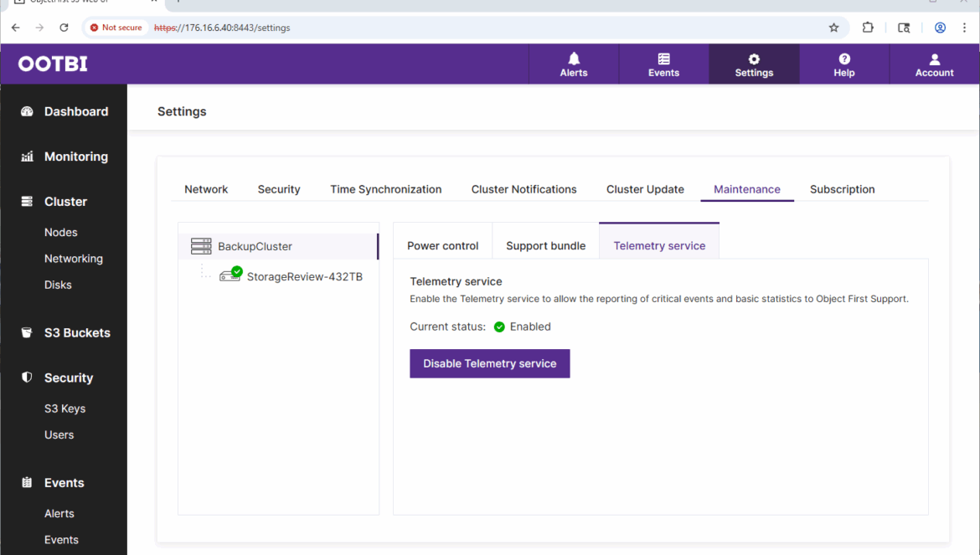Bookmark this page with star icon
980x555 pixels.
[833, 28]
